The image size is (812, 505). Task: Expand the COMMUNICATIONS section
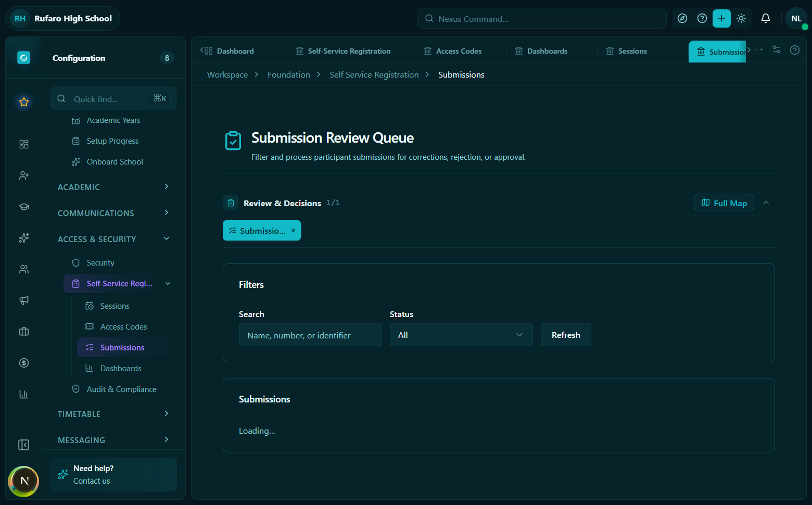[113, 213]
